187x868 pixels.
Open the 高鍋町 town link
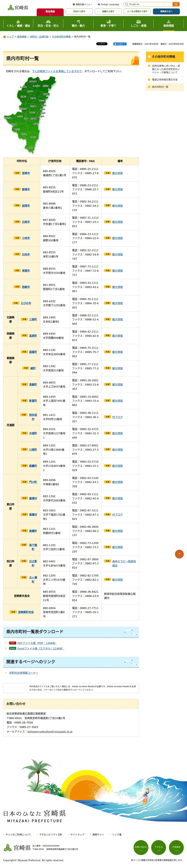click(33, 385)
